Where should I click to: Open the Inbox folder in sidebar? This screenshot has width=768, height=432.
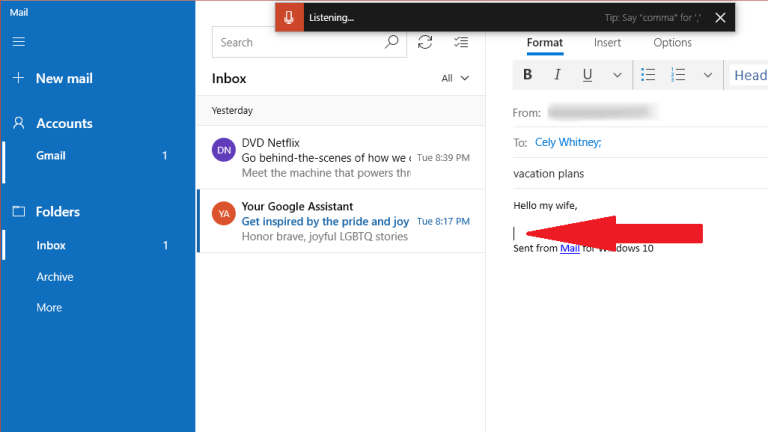pyautogui.click(x=98, y=245)
